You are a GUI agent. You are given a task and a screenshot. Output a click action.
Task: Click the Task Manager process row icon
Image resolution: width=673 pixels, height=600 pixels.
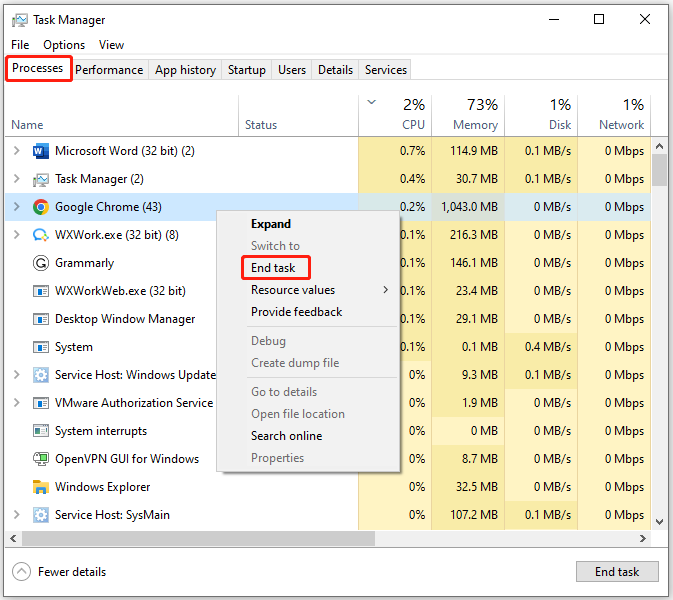[41, 179]
